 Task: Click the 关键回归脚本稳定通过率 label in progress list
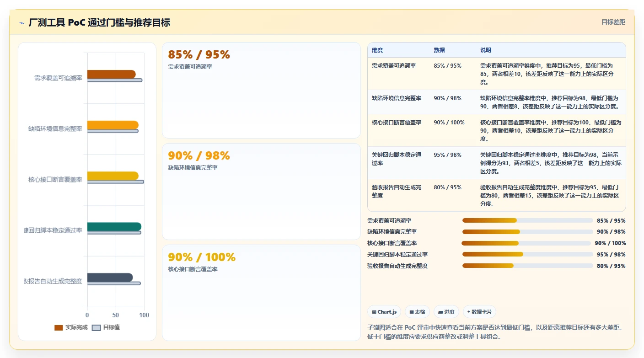[x=397, y=255]
